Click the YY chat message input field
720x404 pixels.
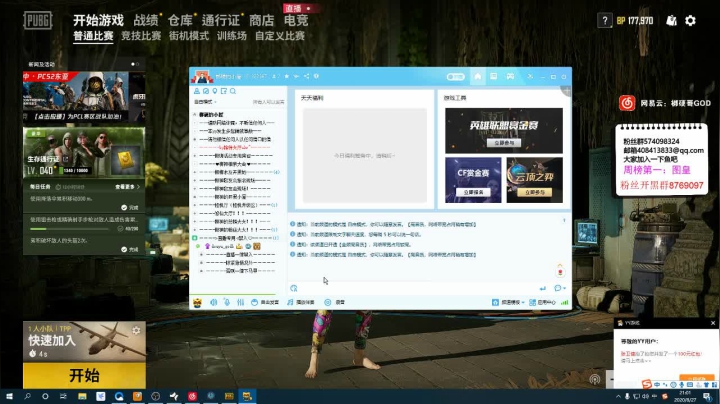click(418, 288)
